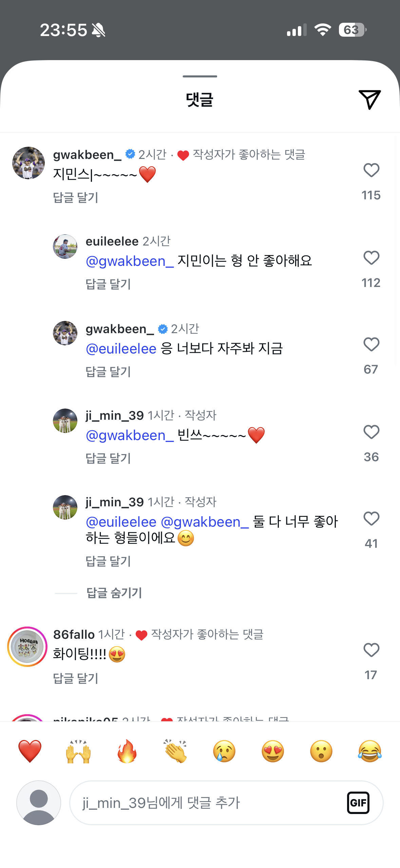The width and height of the screenshot is (400, 868).
Task: Like gwakbeen_'s top comment with 115 likes
Action: [x=371, y=170]
